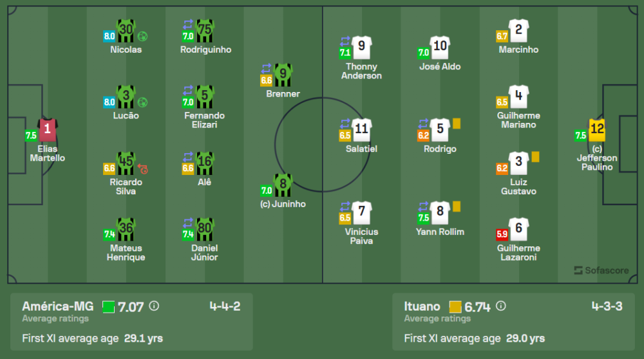This screenshot has height=359, width=644.
Task: Click Juninho's 7.0 rating badge
Action: (267, 190)
